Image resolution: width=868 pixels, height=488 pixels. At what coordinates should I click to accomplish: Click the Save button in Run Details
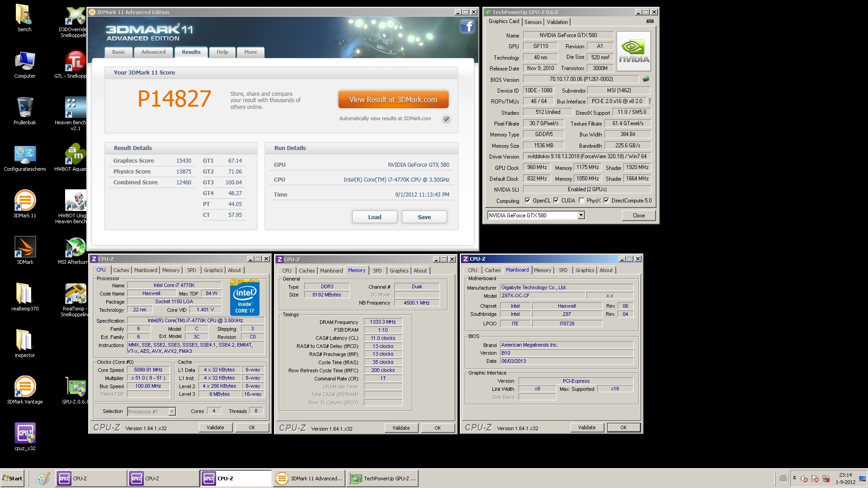pyautogui.click(x=424, y=217)
